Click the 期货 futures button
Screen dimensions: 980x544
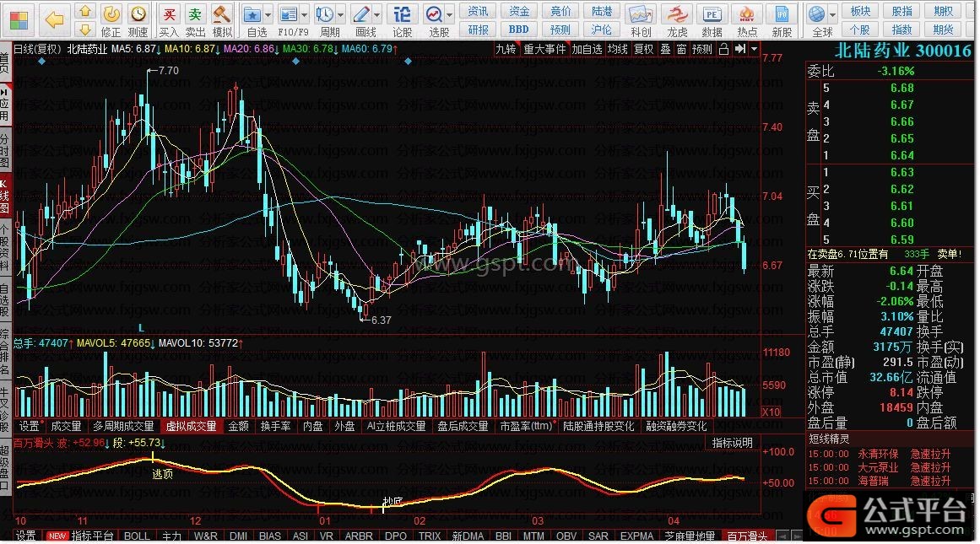(943, 30)
